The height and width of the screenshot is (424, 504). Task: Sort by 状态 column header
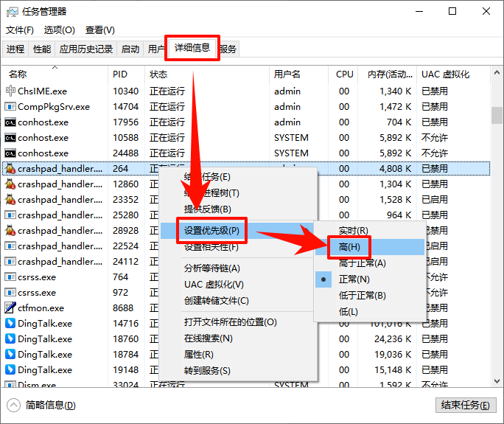(207, 74)
